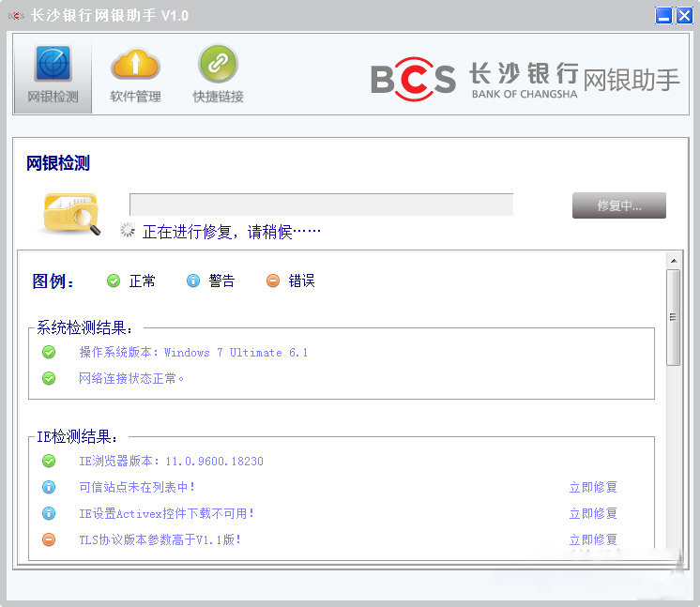
Task: Click 立即修复 link for 可信站点 warning
Action: pos(593,487)
